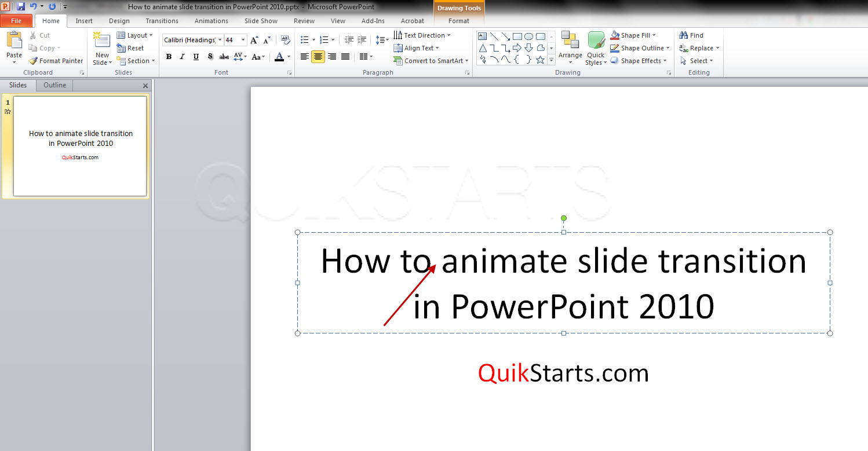This screenshot has width=868, height=451.
Task: Switch to the Transitions tab
Action: 162,21
